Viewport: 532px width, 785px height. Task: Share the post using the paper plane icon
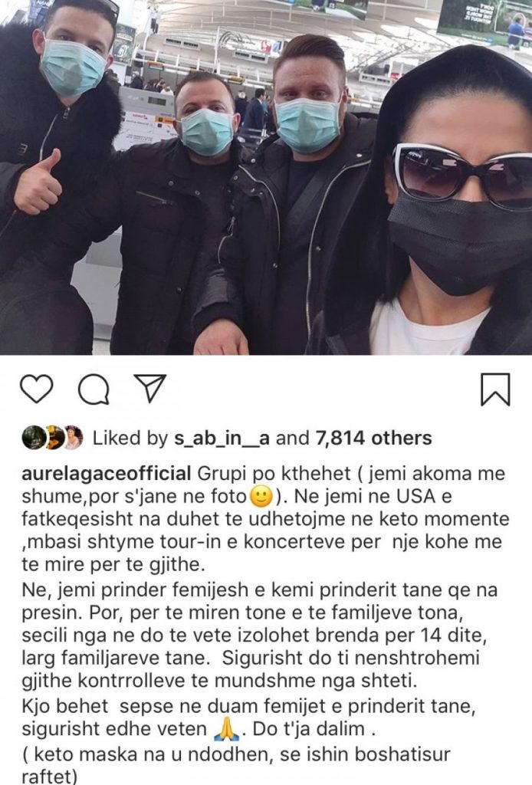[149, 388]
